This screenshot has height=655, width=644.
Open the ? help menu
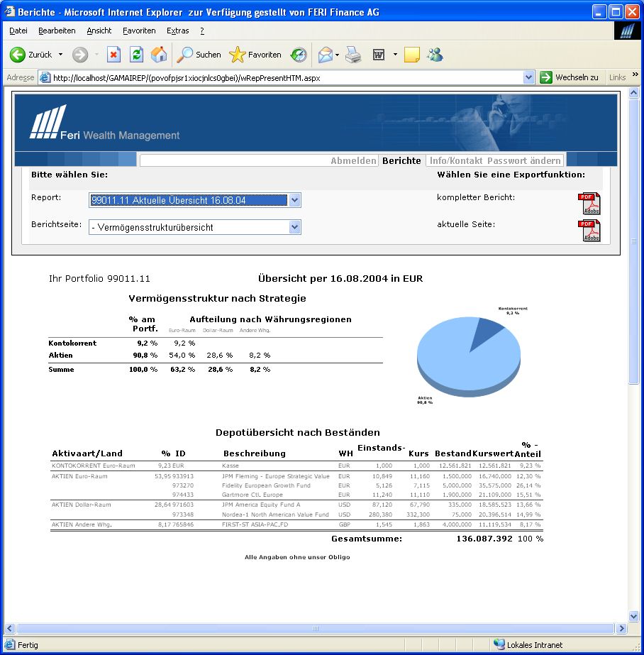202,31
